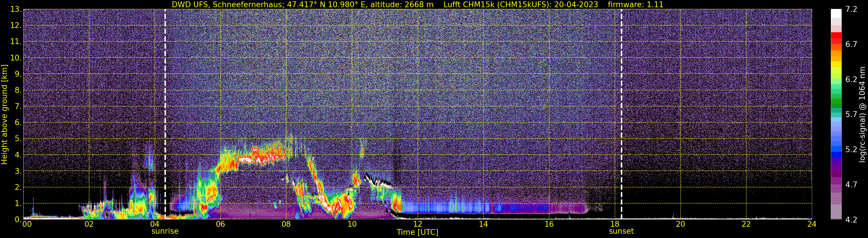Click the colorbar value '4.7'

tap(851, 185)
